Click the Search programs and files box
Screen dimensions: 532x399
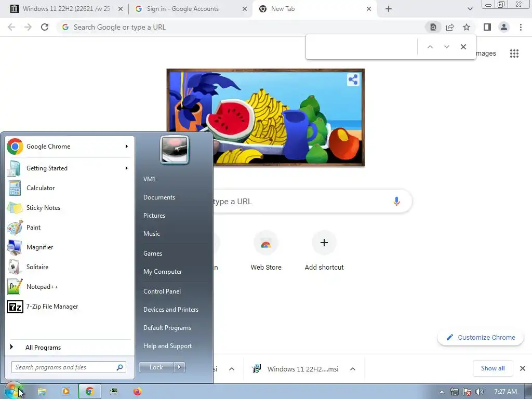(x=69, y=367)
